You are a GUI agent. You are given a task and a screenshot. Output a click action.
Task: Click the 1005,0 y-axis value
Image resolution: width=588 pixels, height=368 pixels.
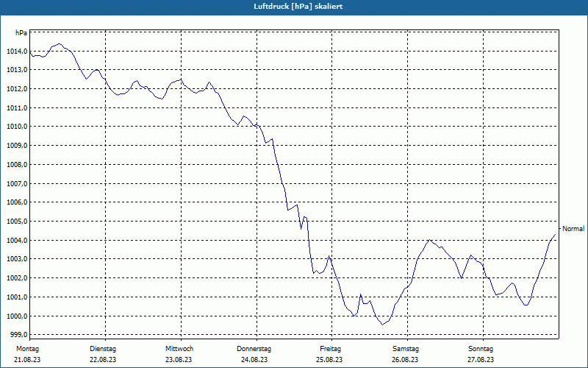(17, 222)
